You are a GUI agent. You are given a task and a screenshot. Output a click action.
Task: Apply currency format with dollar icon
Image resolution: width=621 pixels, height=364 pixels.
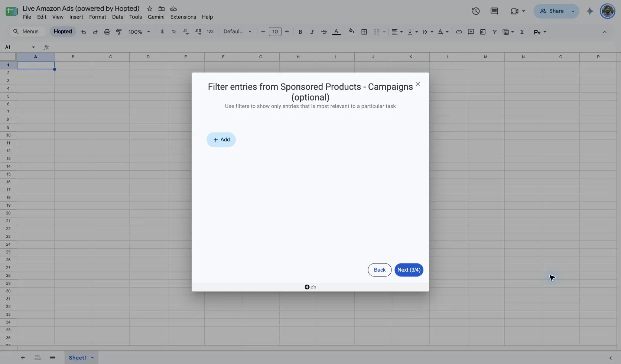162,32
